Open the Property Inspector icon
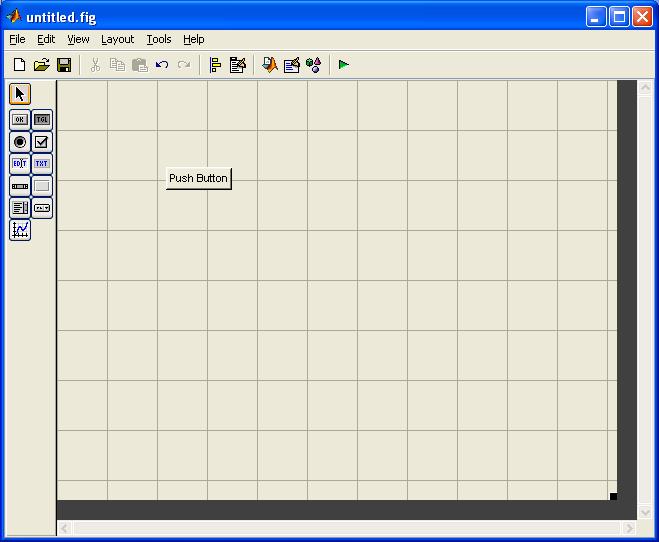This screenshot has width=659, height=542. point(292,65)
